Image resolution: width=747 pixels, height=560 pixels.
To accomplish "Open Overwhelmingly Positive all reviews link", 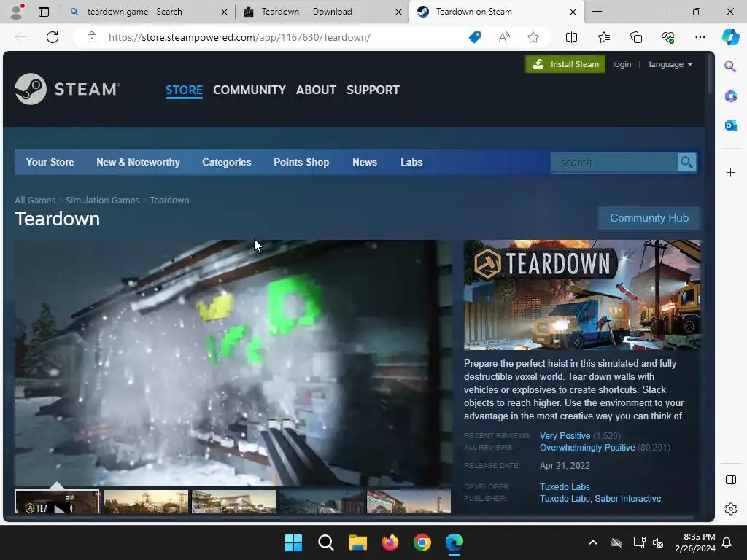I will point(587,448).
